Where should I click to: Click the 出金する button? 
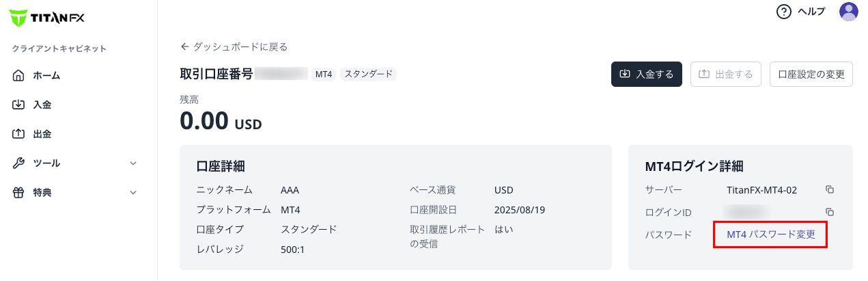[726, 75]
